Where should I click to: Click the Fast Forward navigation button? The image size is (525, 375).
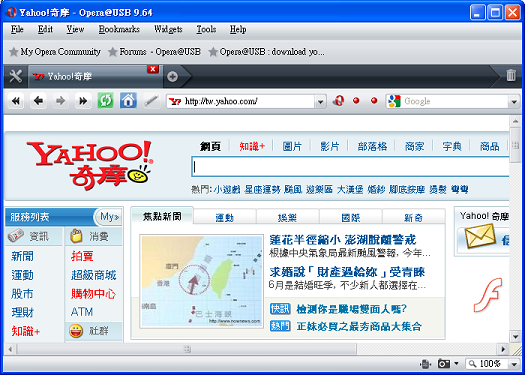click(83, 101)
